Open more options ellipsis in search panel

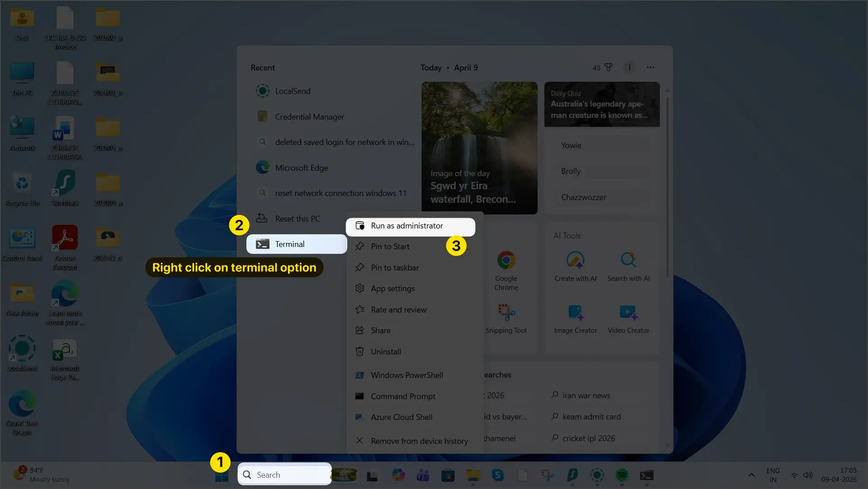tap(650, 68)
